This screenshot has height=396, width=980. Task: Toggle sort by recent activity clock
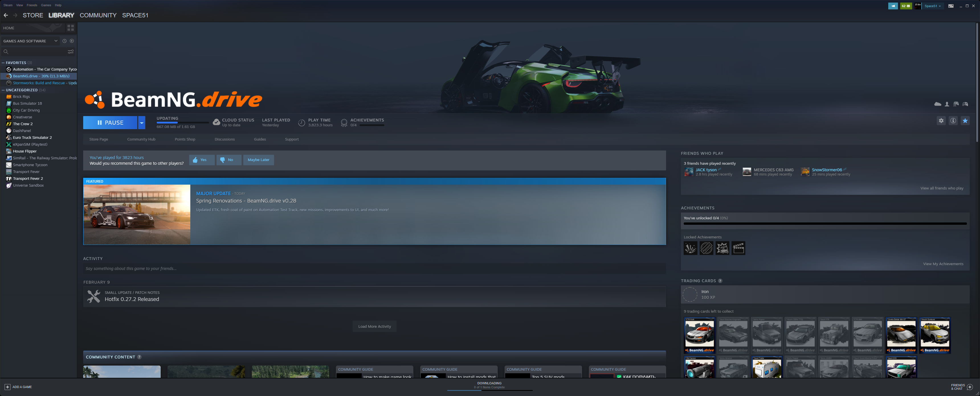coord(64,41)
